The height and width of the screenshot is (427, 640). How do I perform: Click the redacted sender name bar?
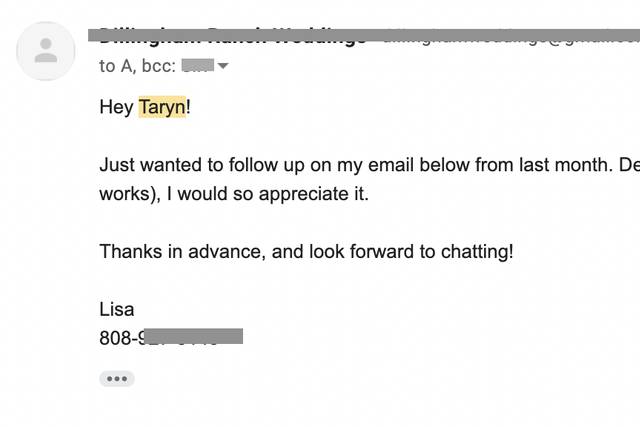(364, 35)
